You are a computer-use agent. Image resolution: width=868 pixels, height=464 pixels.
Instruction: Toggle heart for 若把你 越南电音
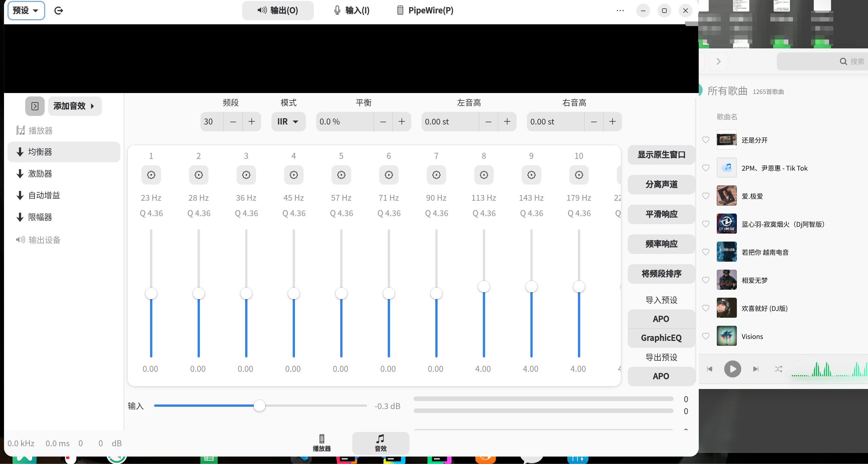tap(705, 252)
